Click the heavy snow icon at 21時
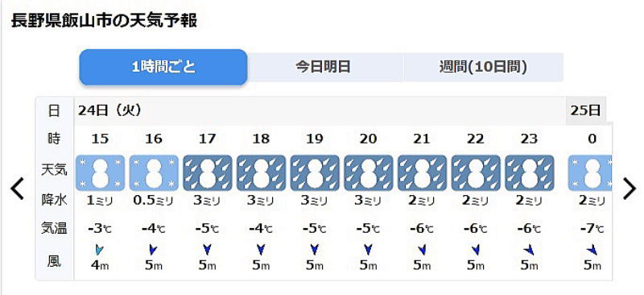The image size is (644, 295). click(422, 172)
